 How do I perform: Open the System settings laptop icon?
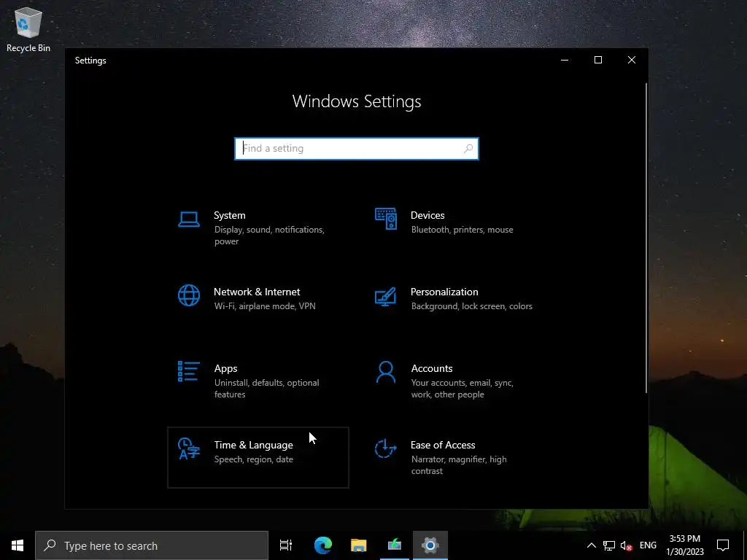point(189,219)
